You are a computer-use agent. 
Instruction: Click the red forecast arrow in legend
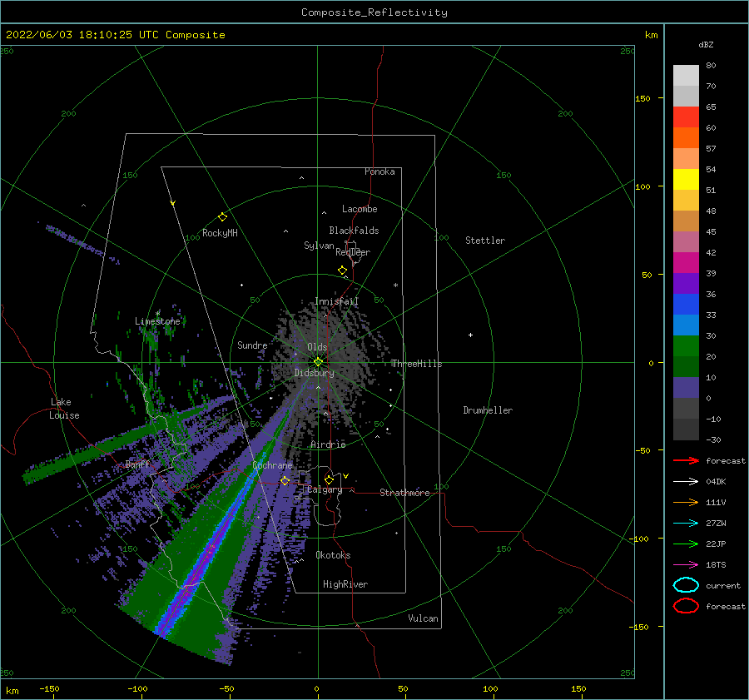pos(686,460)
